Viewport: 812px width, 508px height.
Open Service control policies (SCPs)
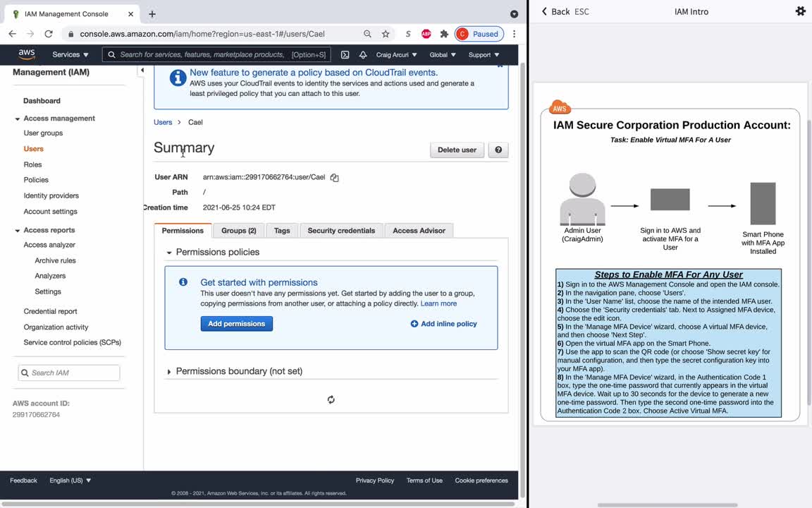(x=73, y=342)
